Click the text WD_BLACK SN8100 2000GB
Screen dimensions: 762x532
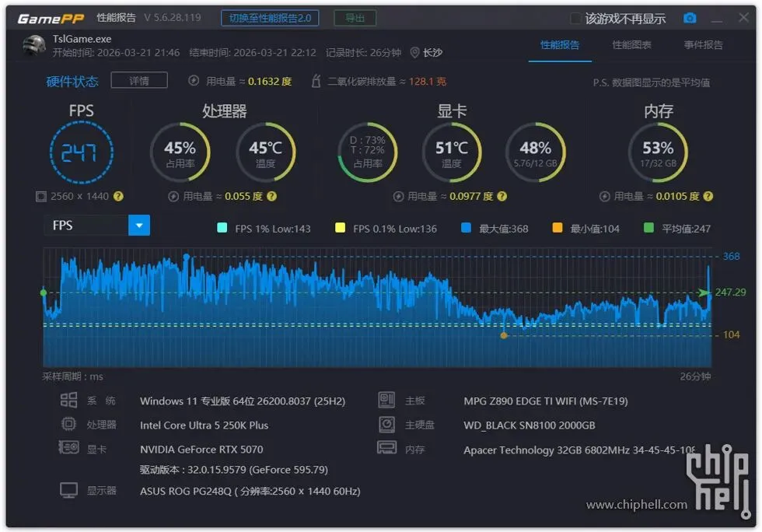point(530,425)
